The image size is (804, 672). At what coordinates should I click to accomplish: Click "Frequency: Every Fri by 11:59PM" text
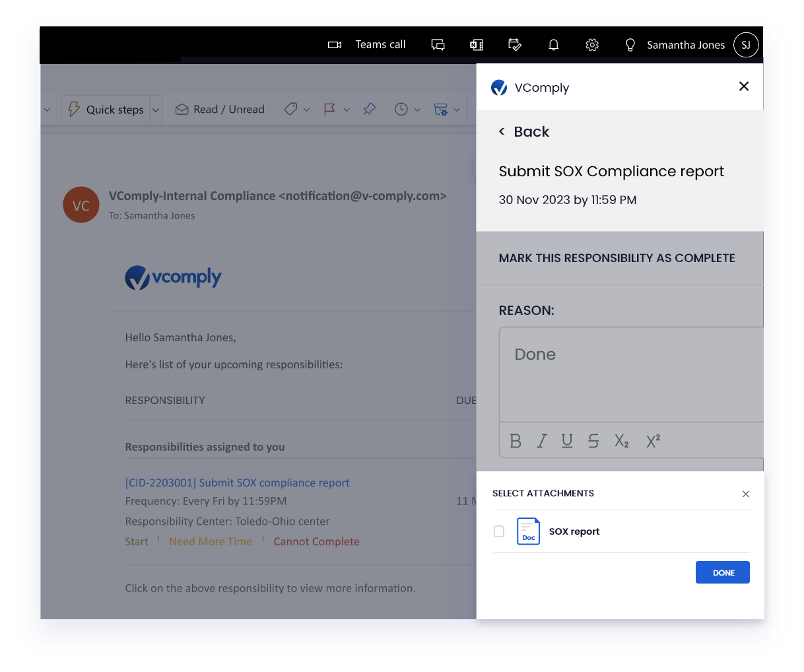click(206, 501)
